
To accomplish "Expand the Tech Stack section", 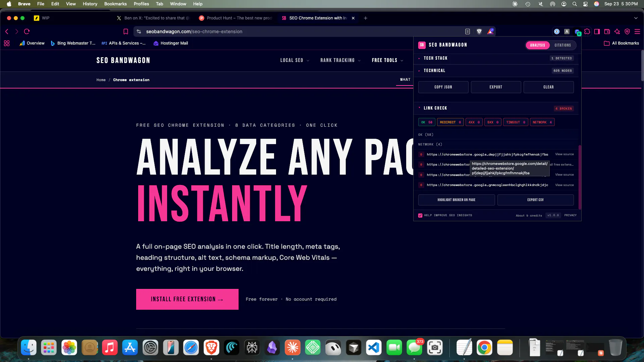I will click(496, 58).
